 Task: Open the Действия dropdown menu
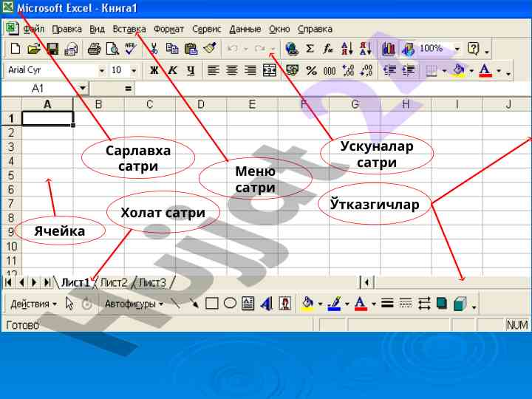coord(33,304)
